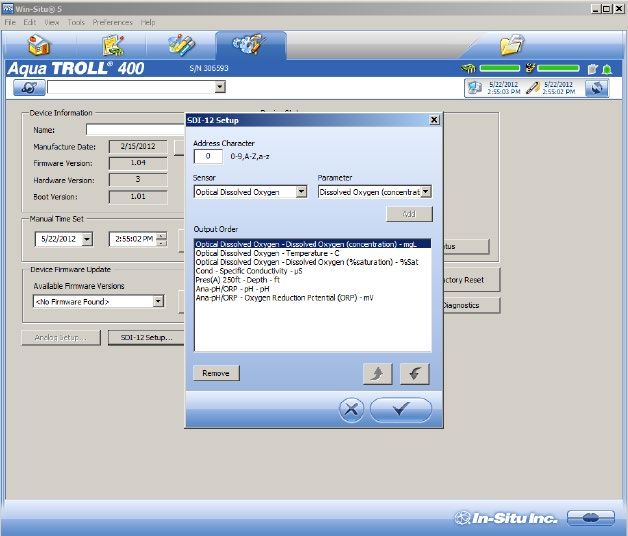628x536 pixels.
Task: Open the Home tab icon
Action: click(39, 44)
